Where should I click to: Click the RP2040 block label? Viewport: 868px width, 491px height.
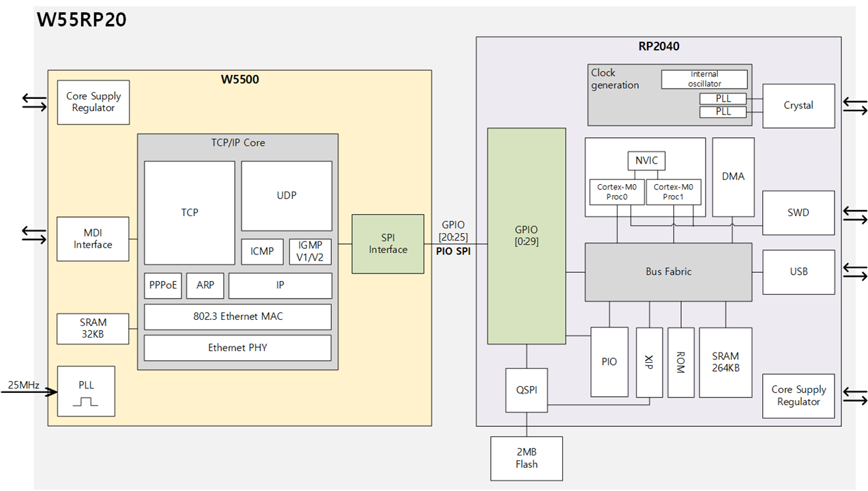(659, 46)
